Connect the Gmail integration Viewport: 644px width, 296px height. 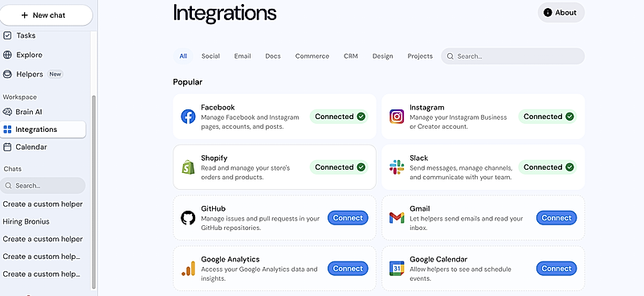point(556,218)
